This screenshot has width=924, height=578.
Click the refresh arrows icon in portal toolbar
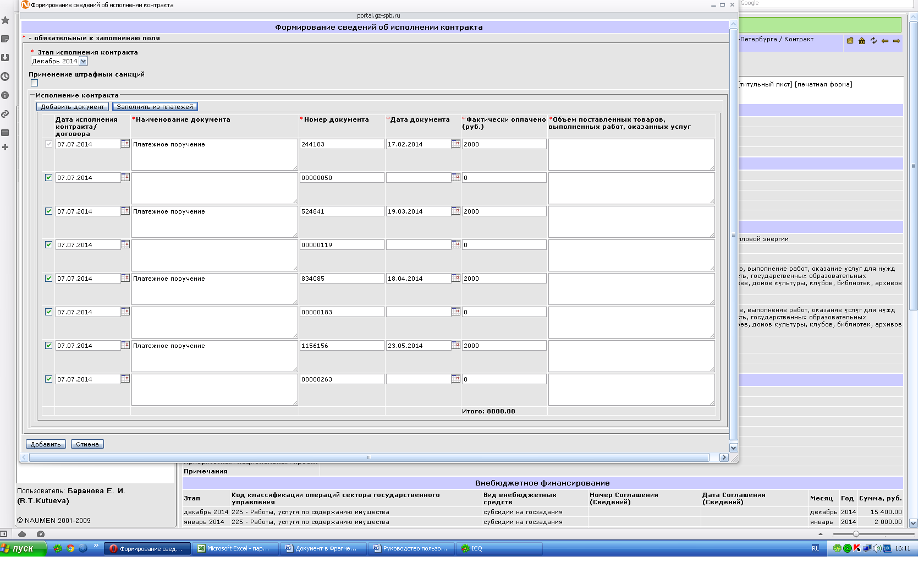873,41
